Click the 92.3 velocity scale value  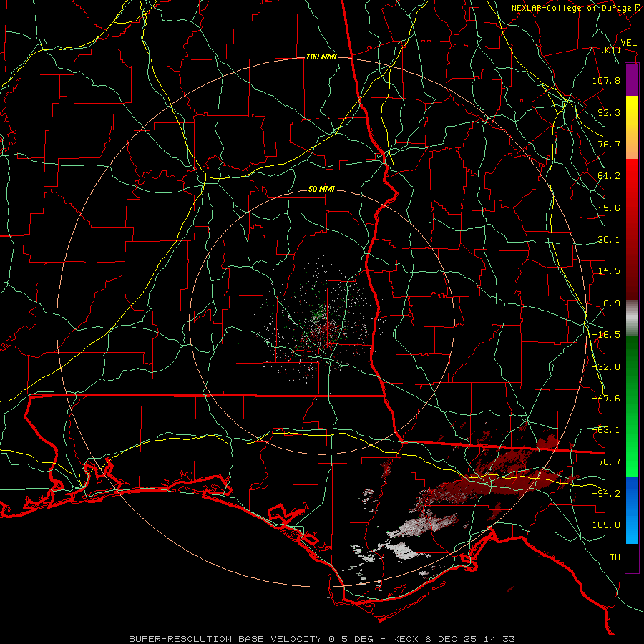point(609,112)
